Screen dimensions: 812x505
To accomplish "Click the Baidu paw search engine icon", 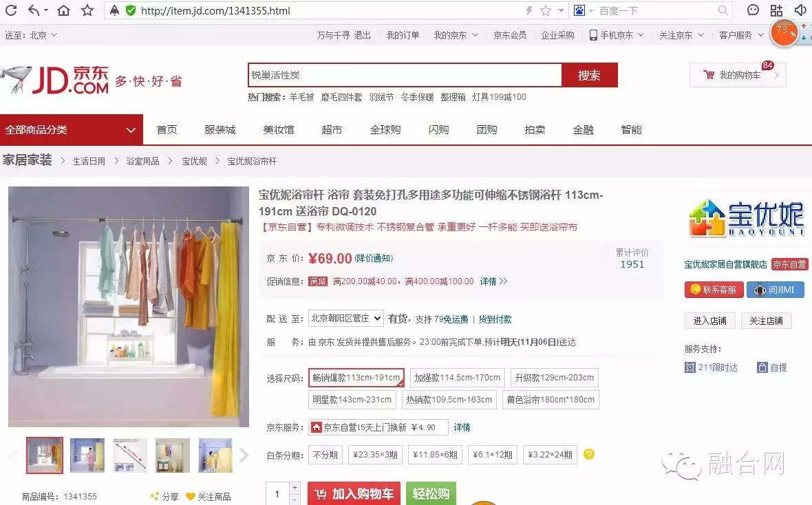I will click(579, 10).
